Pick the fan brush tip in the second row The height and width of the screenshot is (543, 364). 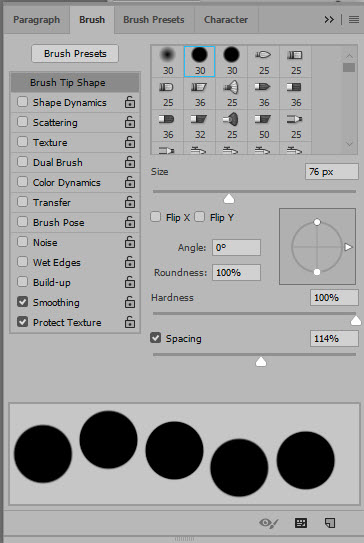[232, 94]
